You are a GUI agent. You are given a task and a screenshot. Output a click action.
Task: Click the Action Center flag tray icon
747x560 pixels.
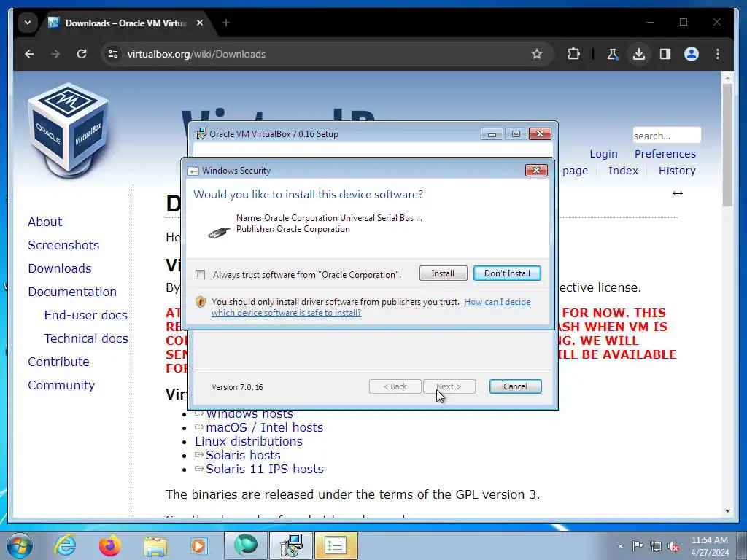coord(638,545)
